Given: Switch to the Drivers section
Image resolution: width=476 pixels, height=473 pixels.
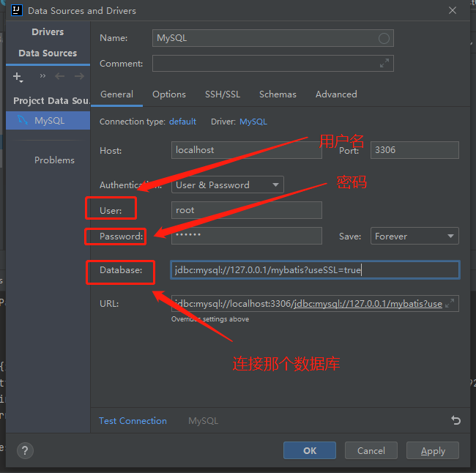Looking at the screenshot, I should coord(48,32).
